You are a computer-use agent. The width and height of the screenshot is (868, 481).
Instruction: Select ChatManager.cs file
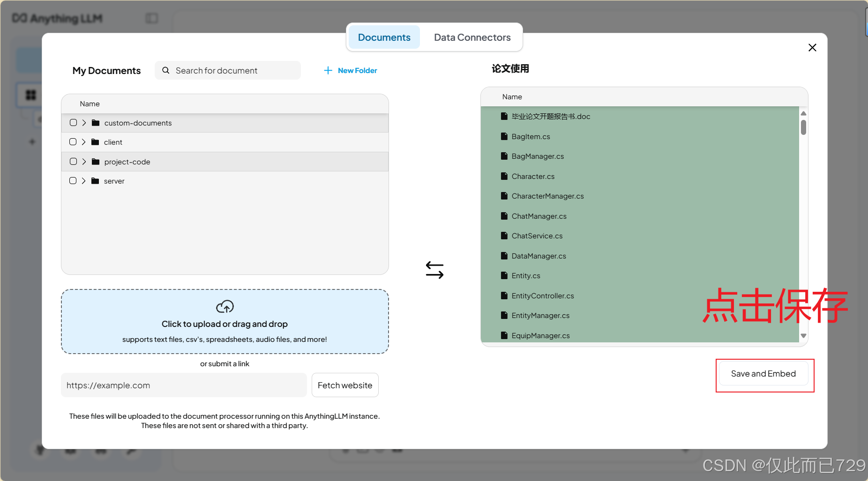[x=539, y=216]
